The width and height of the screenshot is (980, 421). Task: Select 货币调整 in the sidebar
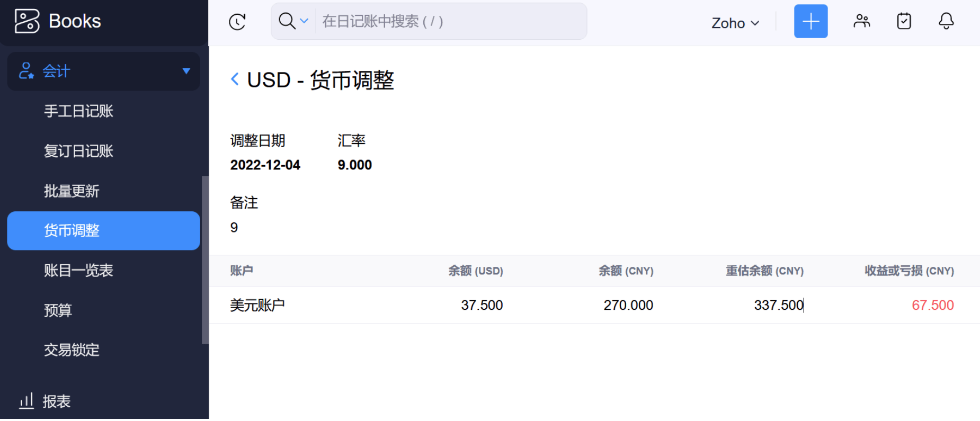(103, 230)
